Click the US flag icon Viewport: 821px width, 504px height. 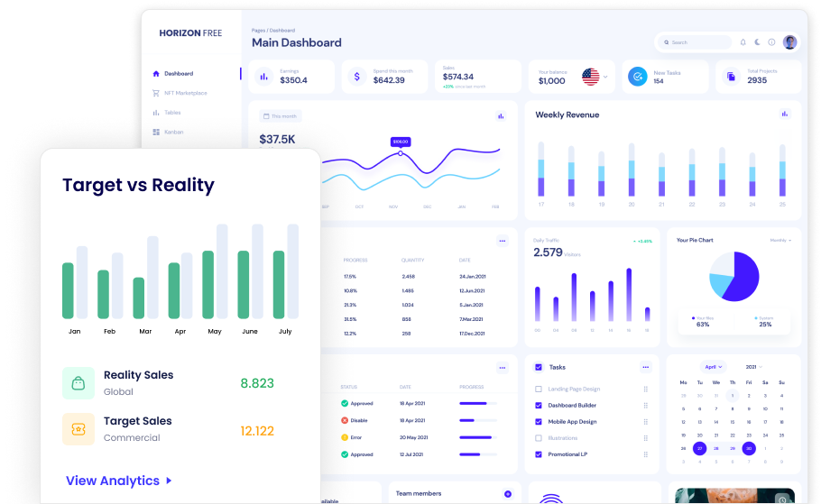(591, 77)
